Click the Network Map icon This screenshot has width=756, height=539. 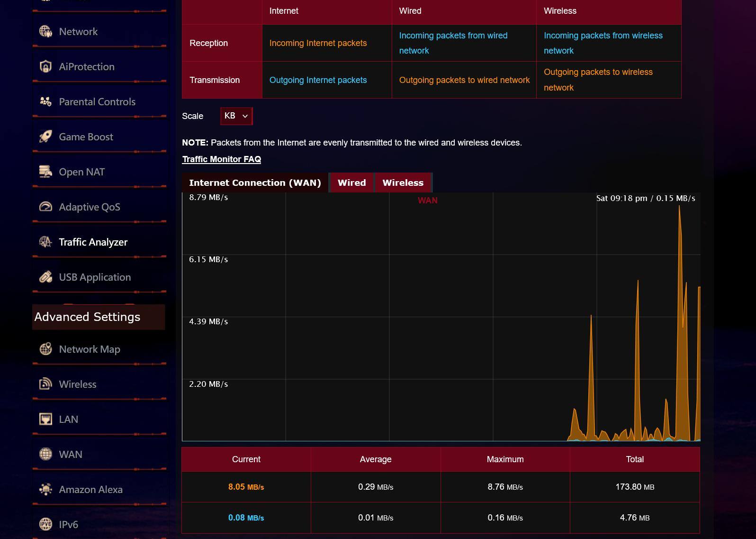[x=45, y=349]
